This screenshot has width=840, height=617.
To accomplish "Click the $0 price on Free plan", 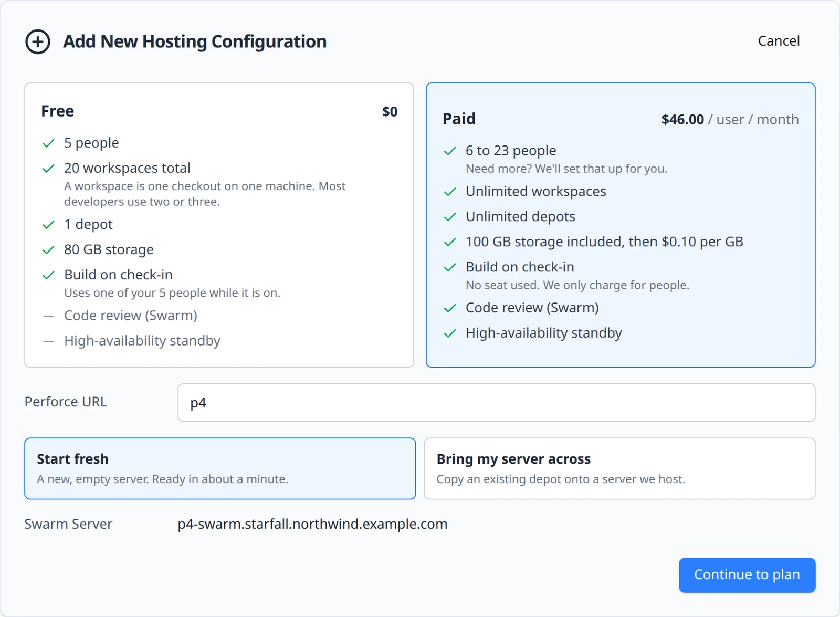I will pyautogui.click(x=390, y=112).
